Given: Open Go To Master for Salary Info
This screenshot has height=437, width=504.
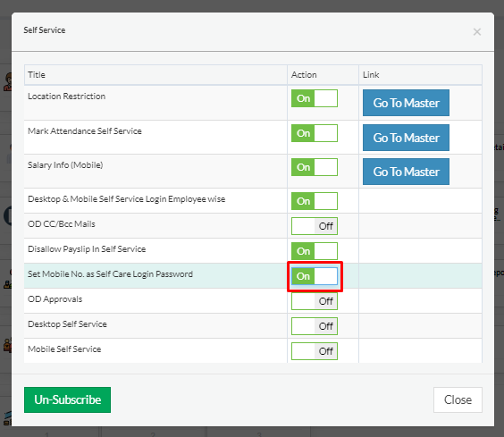Looking at the screenshot, I should (406, 172).
